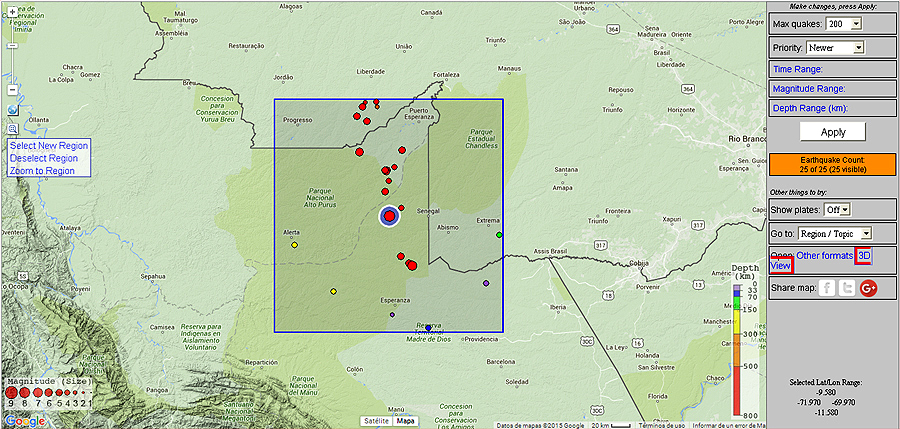Open the 3D View link
Viewport: 900px width, 429px height.
point(864,256)
